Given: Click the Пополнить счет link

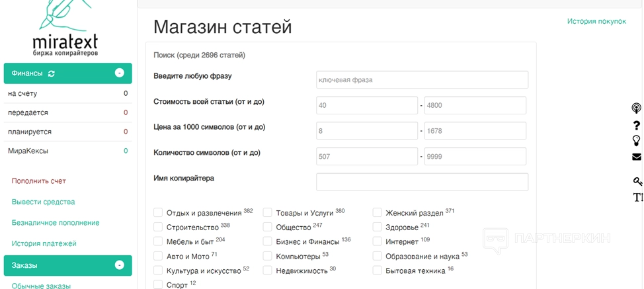Looking at the screenshot, I should click(39, 181).
